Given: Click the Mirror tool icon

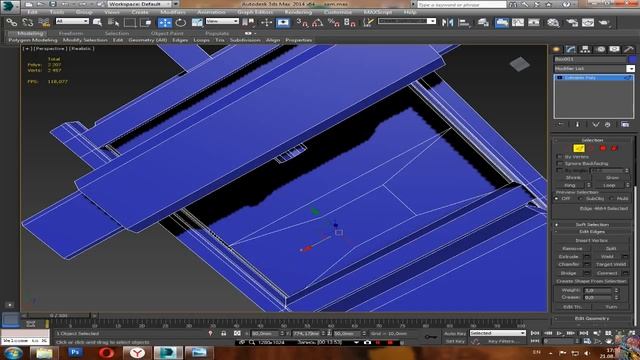Looking at the screenshot, I should [x=448, y=22].
